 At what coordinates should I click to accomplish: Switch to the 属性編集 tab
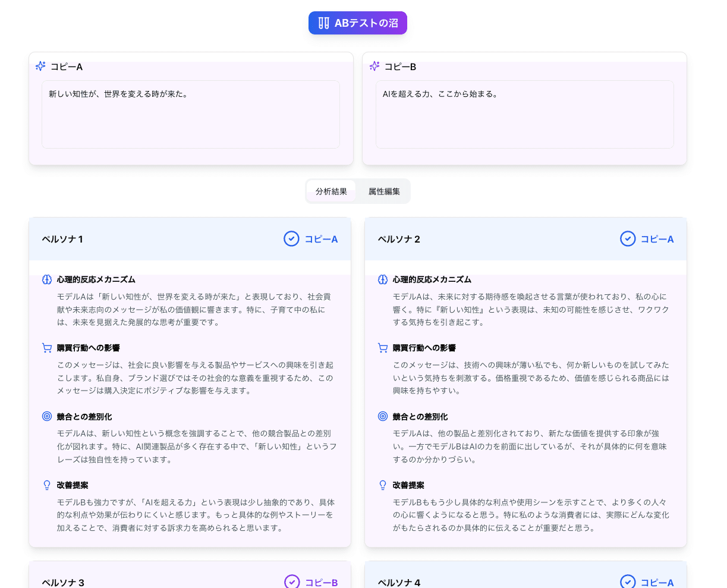[x=384, y=191]
